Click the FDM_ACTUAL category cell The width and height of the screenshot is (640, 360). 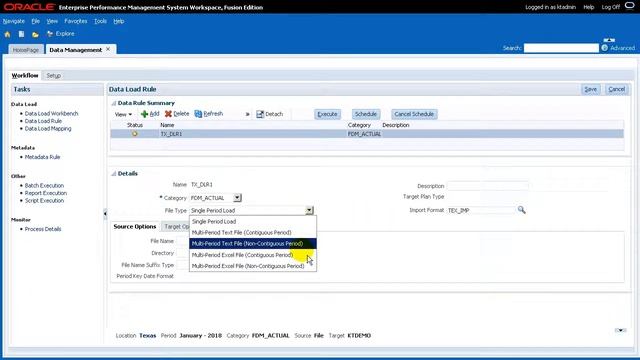[364, 134]
